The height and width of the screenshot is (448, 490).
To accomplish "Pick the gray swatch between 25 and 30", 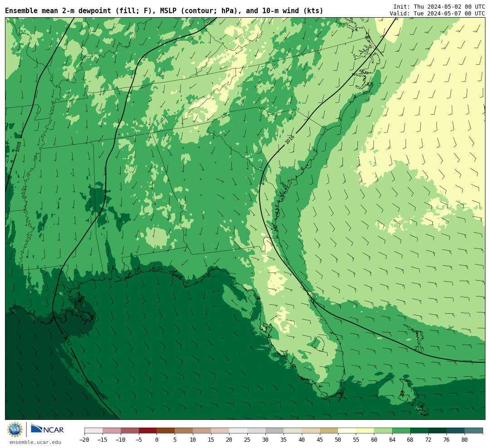I will coord(256,431).
